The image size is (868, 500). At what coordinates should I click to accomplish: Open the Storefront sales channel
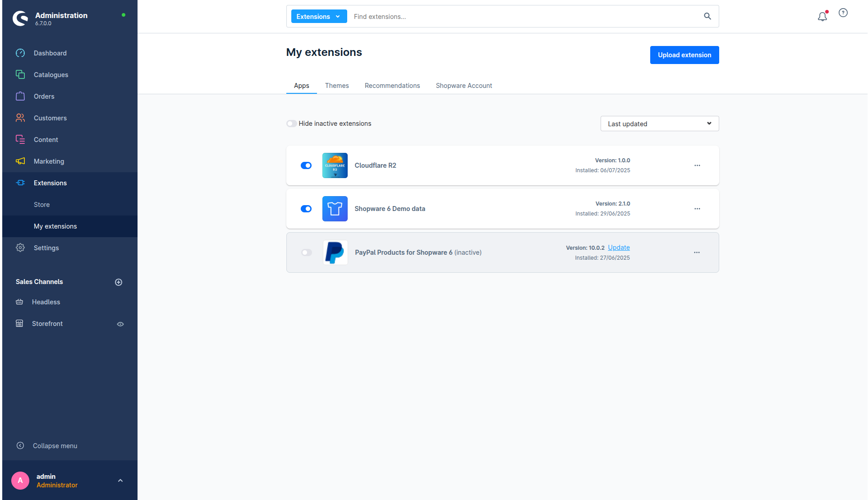coord(47,324)
